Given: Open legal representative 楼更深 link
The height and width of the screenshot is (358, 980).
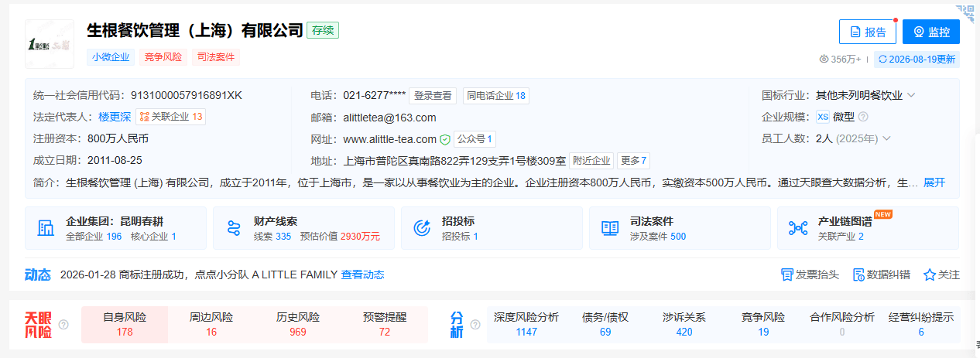Looking at the screenshot, I should (x=115, y=117).
